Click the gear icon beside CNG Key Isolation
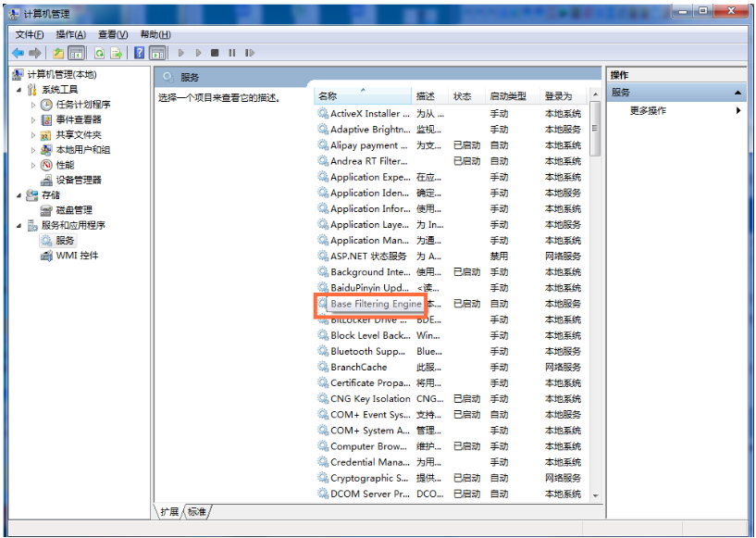The height and width of the screenshot is (538, 756). [323, 398]
